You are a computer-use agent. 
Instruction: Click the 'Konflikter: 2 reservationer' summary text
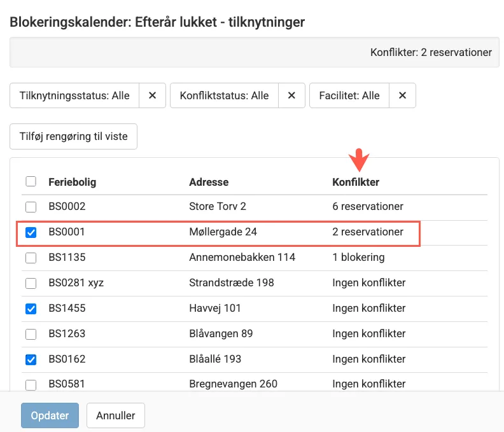pyautogui.click(x=431, y=52)
